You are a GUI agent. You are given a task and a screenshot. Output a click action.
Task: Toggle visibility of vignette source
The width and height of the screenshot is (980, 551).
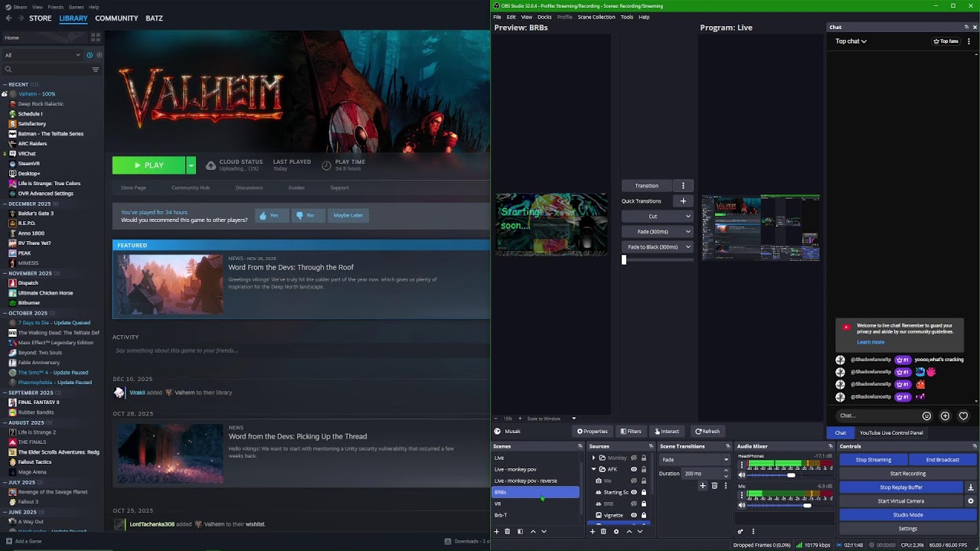[x=633, y=515]
